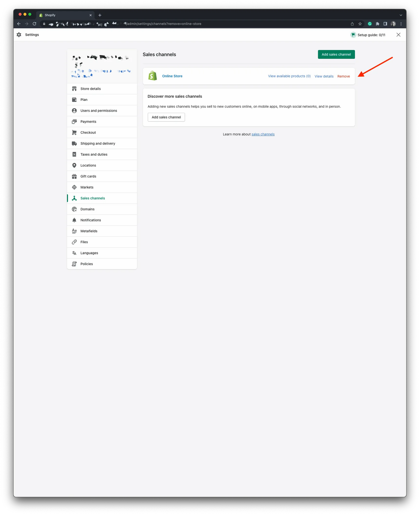Select Domains in the sidebar
Image resolution: width=420 pixels, height=515 pixels.
(87, 209)
